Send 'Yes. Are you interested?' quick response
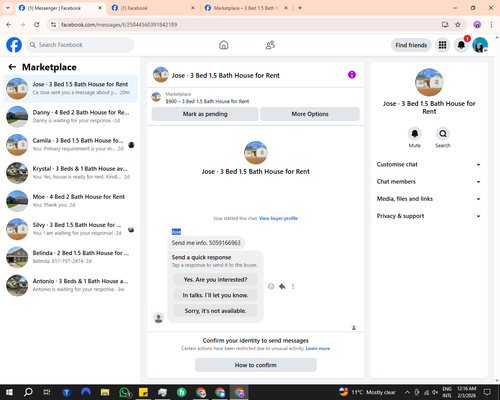Screen dimensions: 500x400 point(215,279)
